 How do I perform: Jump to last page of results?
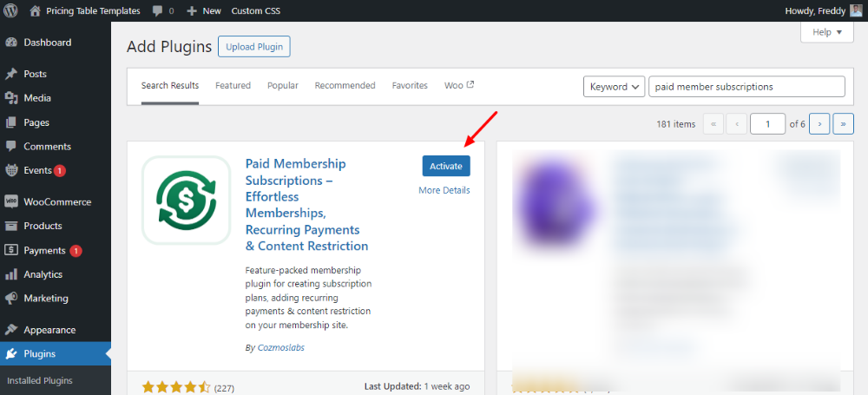click(843, 124)
